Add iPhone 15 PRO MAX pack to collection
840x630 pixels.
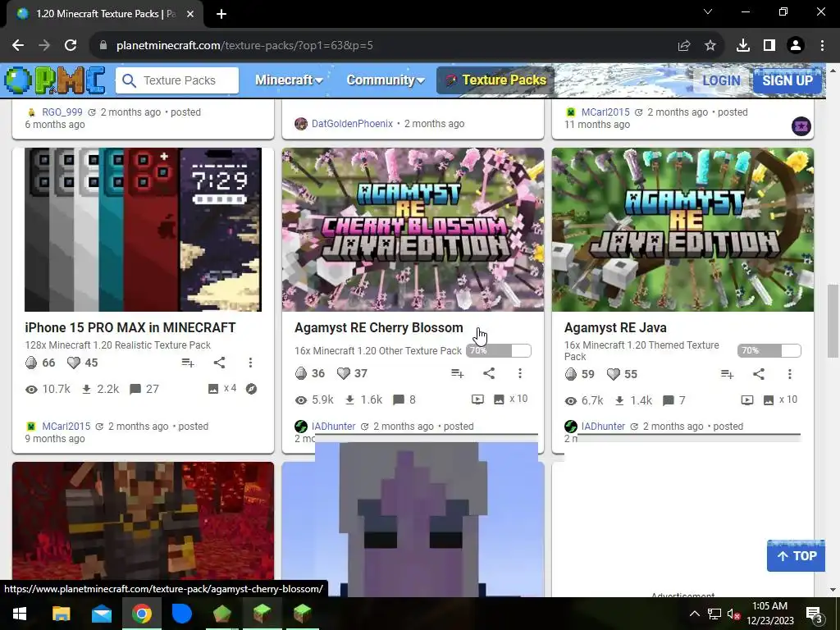click(188, 363)
